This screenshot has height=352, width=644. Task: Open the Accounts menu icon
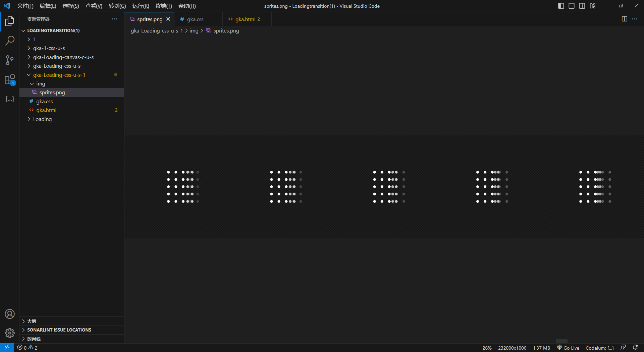pos(10,314)
